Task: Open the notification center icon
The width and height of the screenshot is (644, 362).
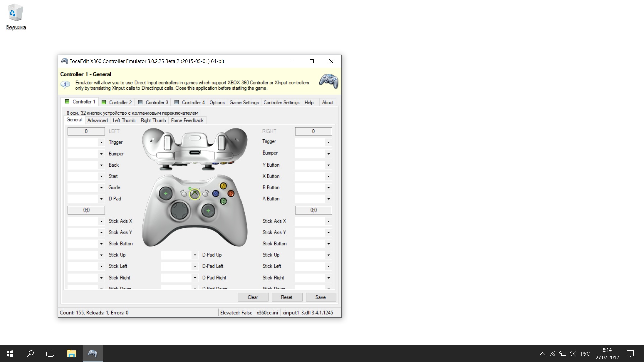Action: pos(630,353)
